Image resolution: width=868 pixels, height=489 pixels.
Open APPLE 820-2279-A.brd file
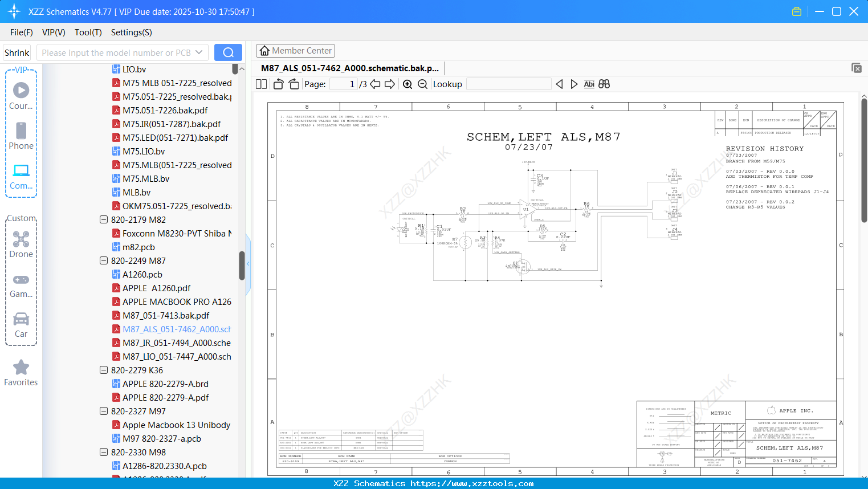(x=165, y=384)
